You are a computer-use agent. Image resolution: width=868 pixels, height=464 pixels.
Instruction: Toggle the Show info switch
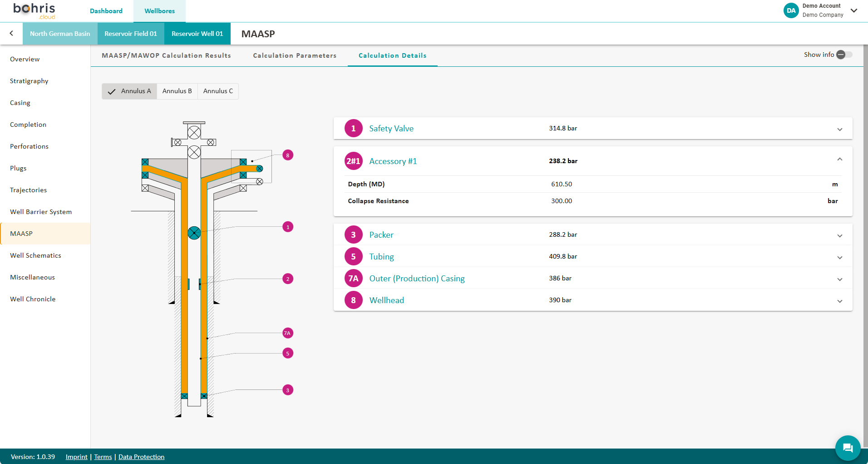844,55
